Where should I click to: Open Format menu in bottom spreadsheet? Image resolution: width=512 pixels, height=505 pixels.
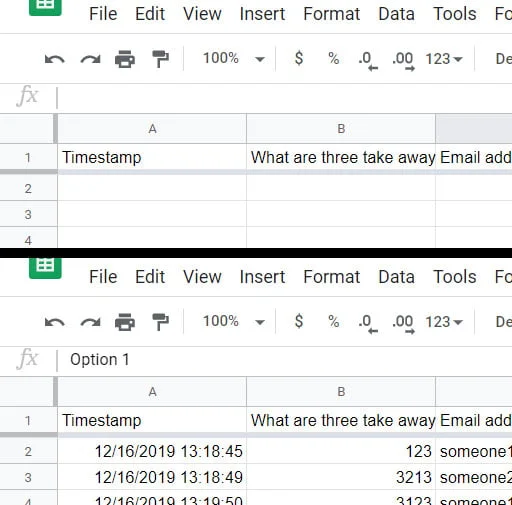(x=332, y=277)
